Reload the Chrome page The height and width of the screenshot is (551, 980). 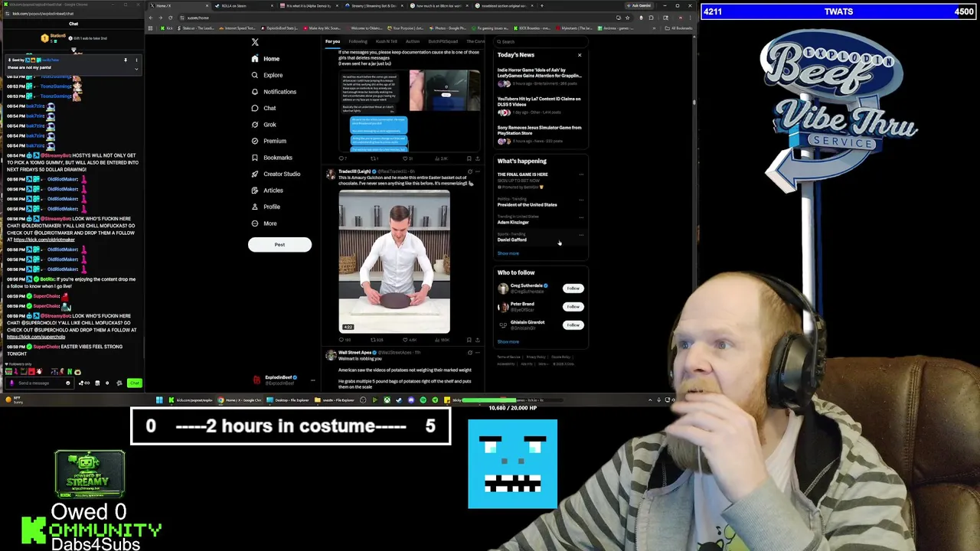170,18
